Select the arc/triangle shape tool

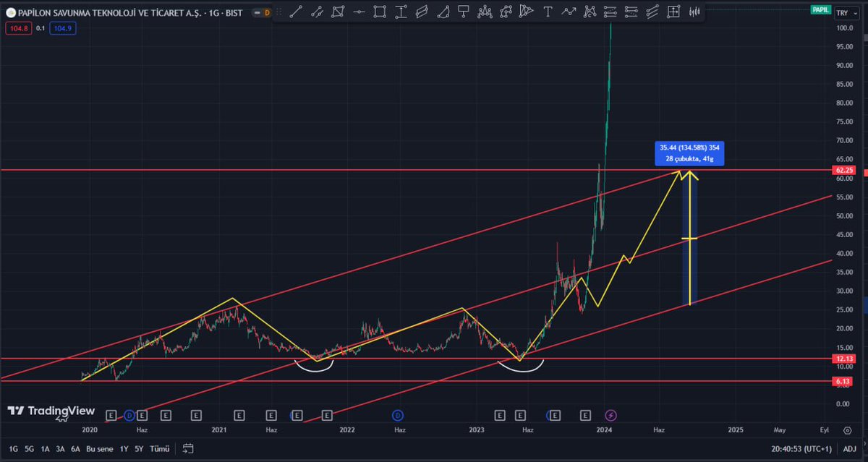pos(443,12)
